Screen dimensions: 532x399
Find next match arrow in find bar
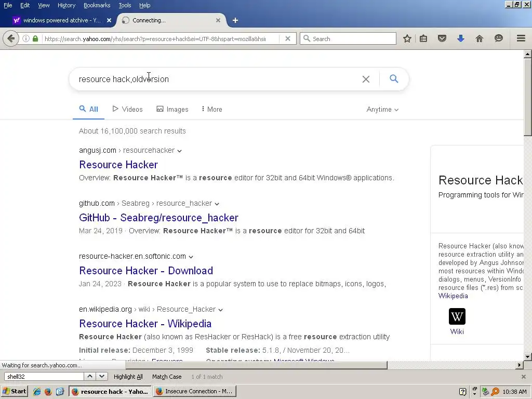click(102, 376)
